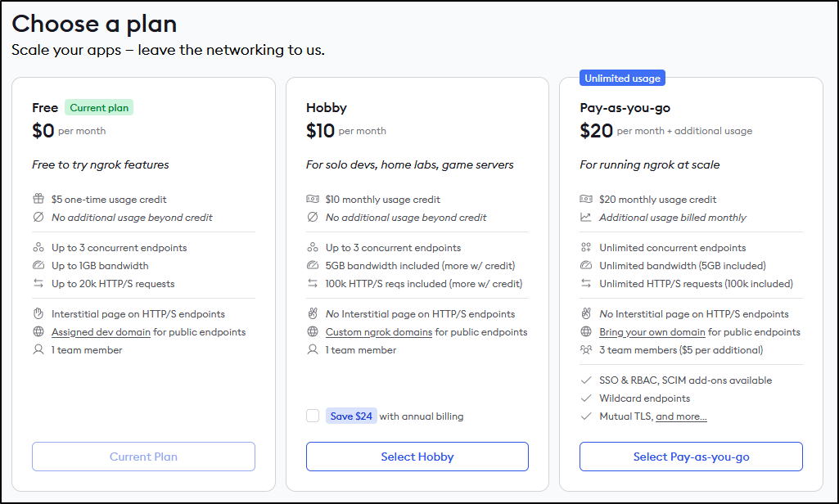The width and height of the screenshot is (839, 504).
Task: Click the cash icon beside $10 monthly usage credit
Action: [313, 199]
